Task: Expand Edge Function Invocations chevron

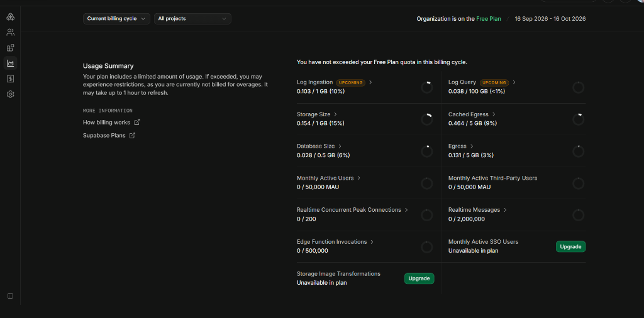Action: (372, 242)
